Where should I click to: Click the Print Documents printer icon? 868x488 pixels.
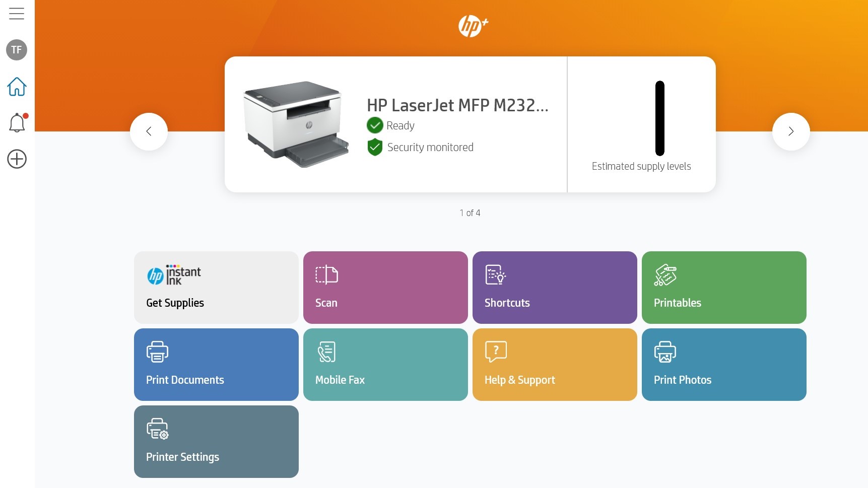pos(157,352)
